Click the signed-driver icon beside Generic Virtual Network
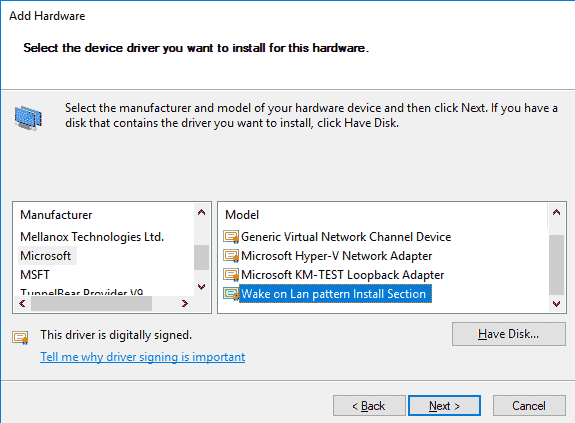Image resolution: width=575 pixels, height=423 pixels. tap(231, 237)
